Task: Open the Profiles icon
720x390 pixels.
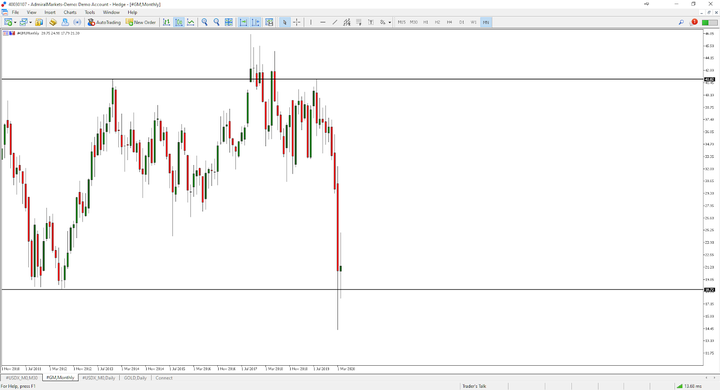Action: (23, 22)
